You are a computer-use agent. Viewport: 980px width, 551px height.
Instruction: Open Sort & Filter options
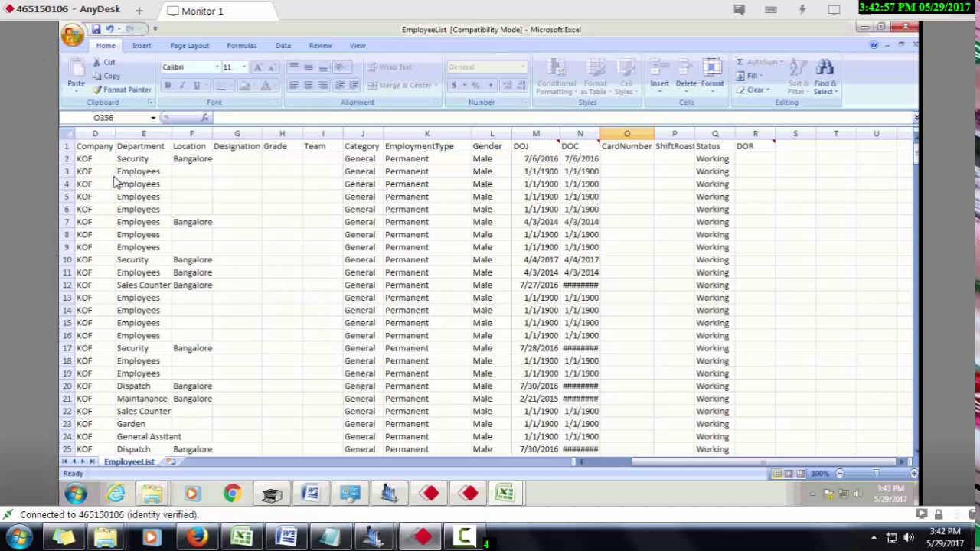pyautogui.click(x=799, y=78)
